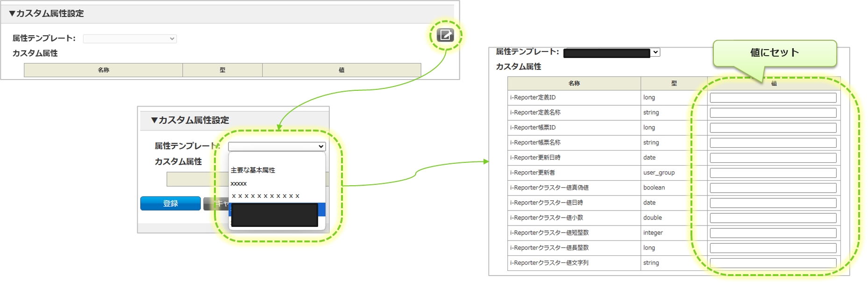This screenshot has height=284, width=868.
Task: Click the value field for i-Reporterクラスター値真偽値
Action: click(773, 188)
